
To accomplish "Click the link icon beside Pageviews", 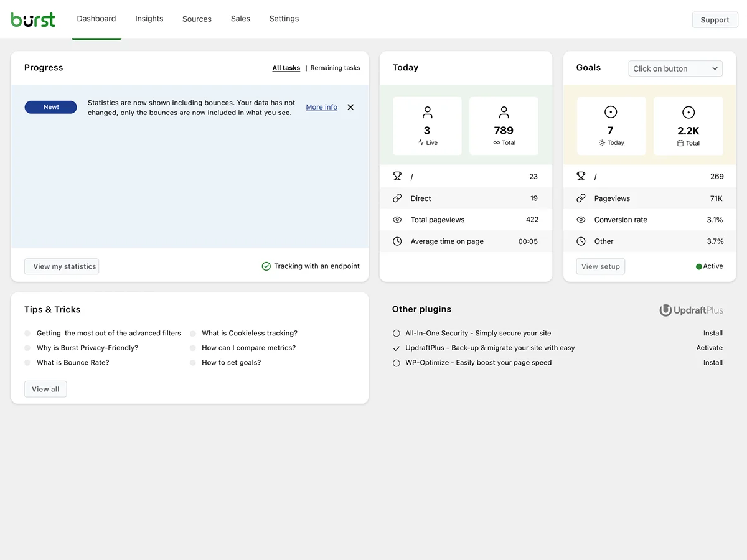I will pos(581,198).
